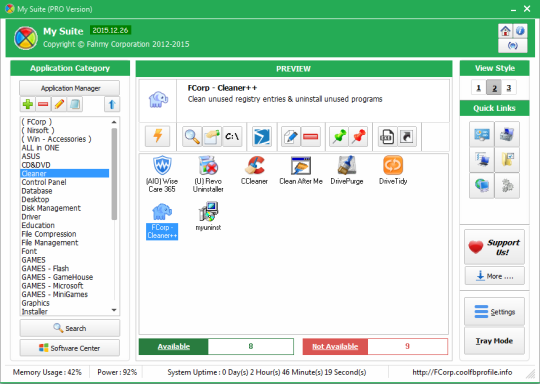The image size is (540, 384).
Task: Click the blue info icon in header
Action: click(x=520, y=31)
